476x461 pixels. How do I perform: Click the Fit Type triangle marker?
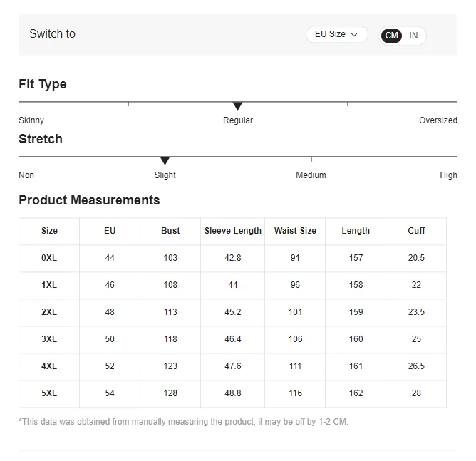(238, 106)
